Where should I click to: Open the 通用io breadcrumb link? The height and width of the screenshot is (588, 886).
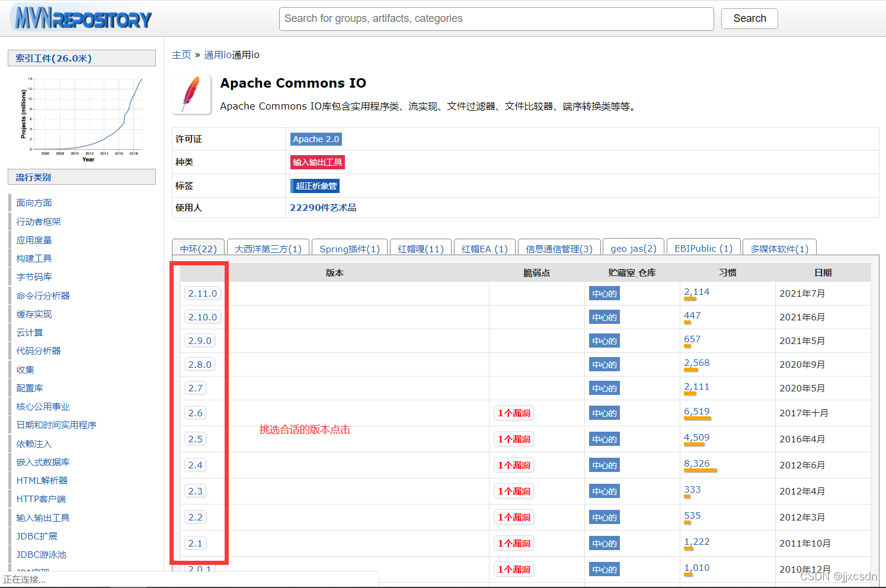(x=217, y=55)
